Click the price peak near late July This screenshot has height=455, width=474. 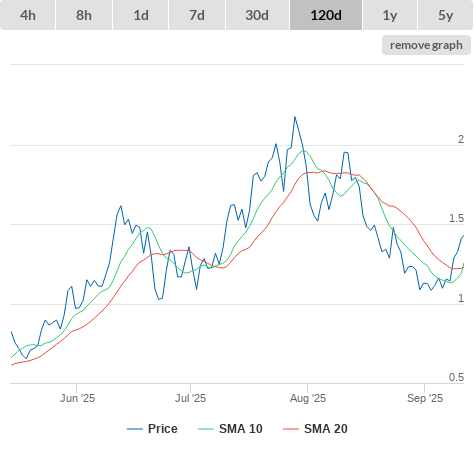295,117
